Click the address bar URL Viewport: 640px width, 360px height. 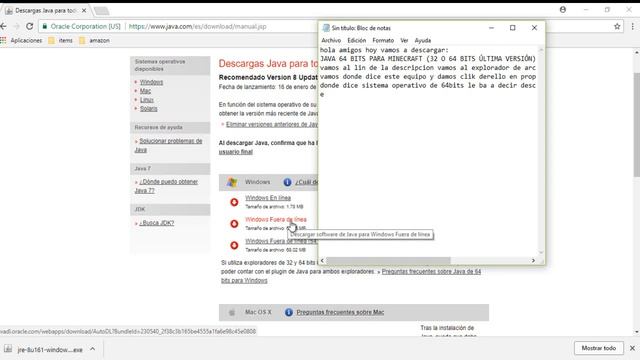[198, 27]
